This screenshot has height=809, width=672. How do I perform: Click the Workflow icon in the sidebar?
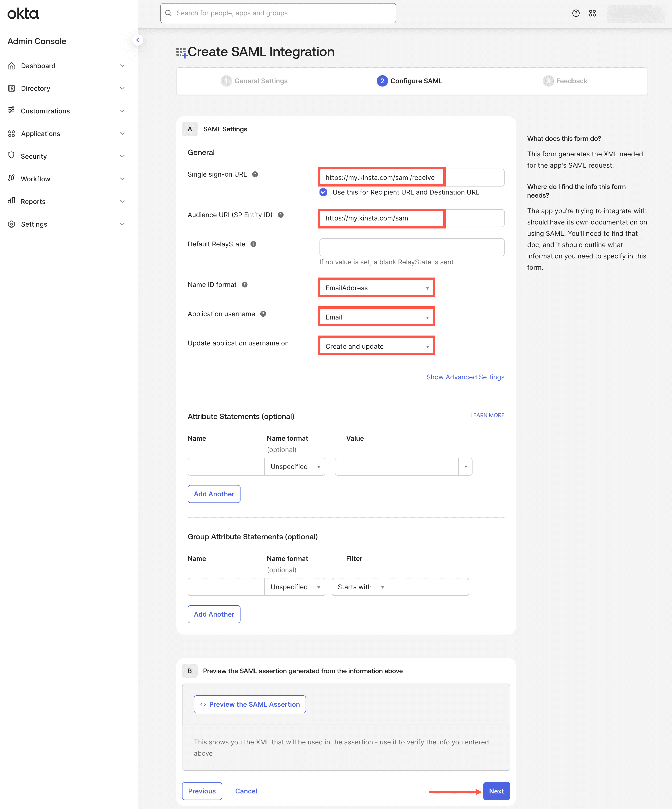(11, 178)
